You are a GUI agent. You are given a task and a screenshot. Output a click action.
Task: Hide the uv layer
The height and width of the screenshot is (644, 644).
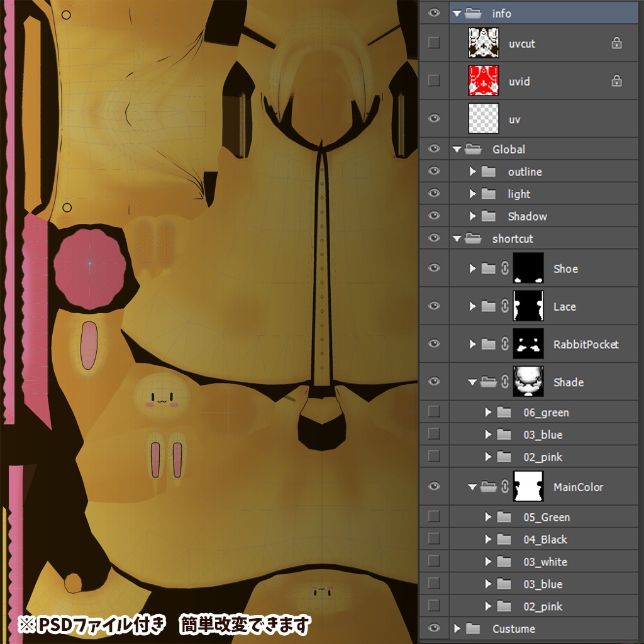(434, 118)
